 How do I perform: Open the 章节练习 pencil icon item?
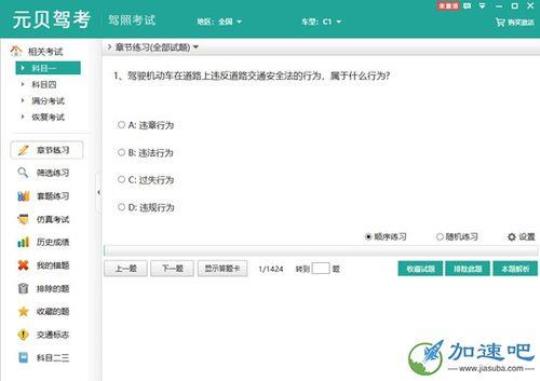tap(46, 150)
